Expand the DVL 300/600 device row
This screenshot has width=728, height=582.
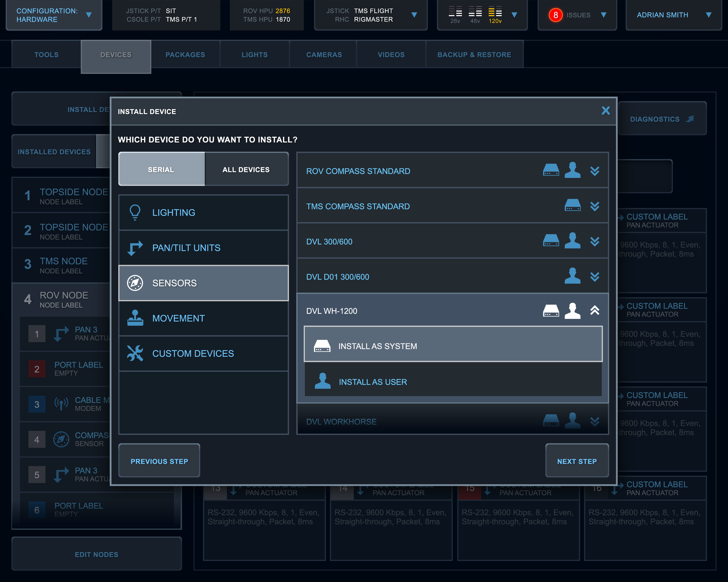(x=595, y=242)
